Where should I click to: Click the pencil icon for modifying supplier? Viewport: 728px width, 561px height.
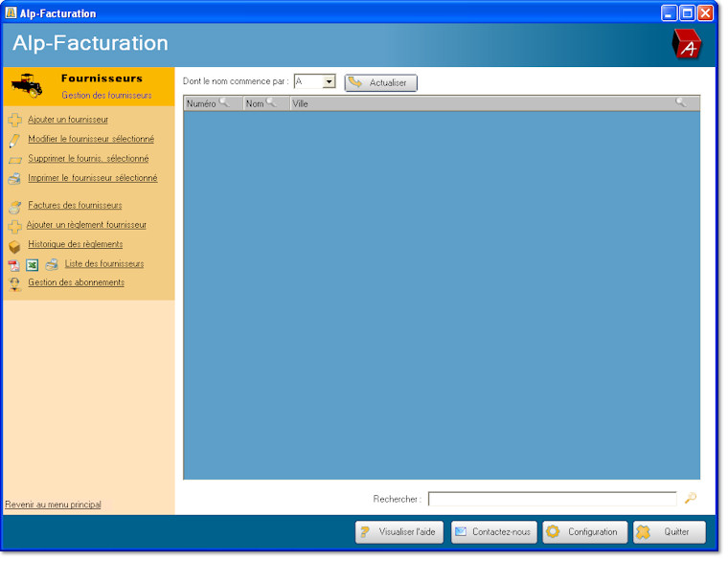tap(14, 140)
